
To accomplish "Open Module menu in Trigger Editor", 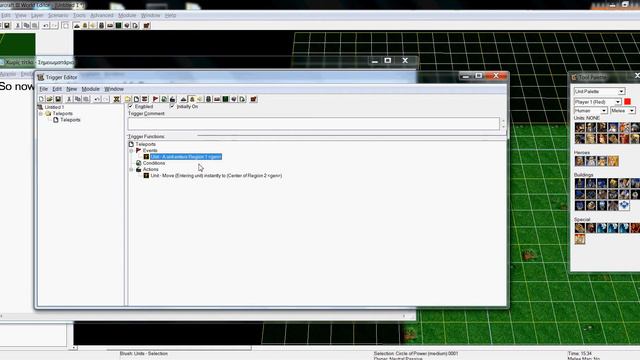I will click(91, 89).
